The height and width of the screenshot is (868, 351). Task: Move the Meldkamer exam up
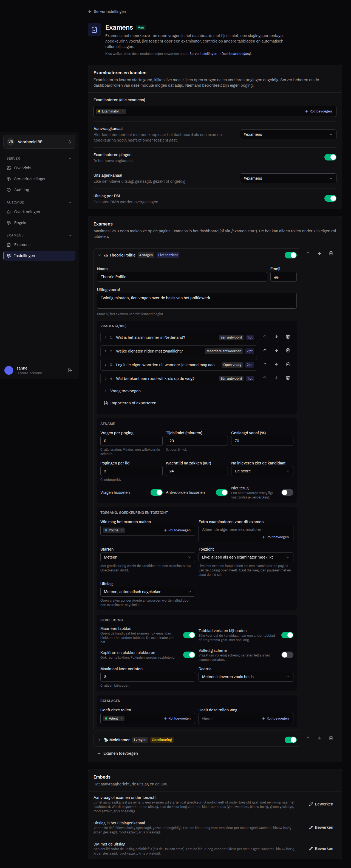click(x=308, y=738)
